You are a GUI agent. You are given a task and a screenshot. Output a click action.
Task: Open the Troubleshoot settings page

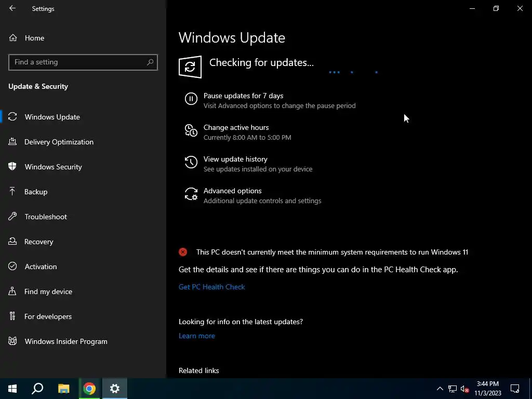point(83,217)
